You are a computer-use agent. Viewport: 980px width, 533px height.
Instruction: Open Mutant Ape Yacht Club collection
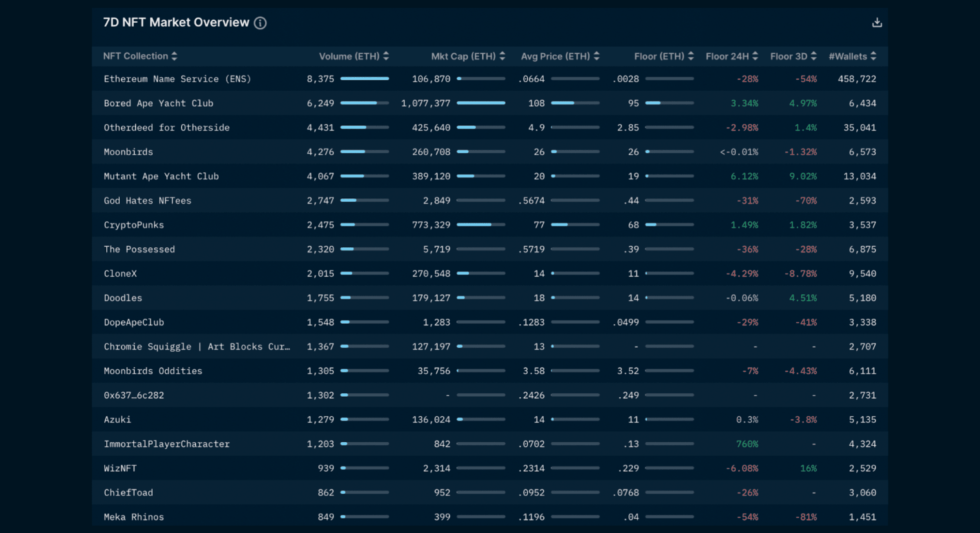click(x=161, y=176)
